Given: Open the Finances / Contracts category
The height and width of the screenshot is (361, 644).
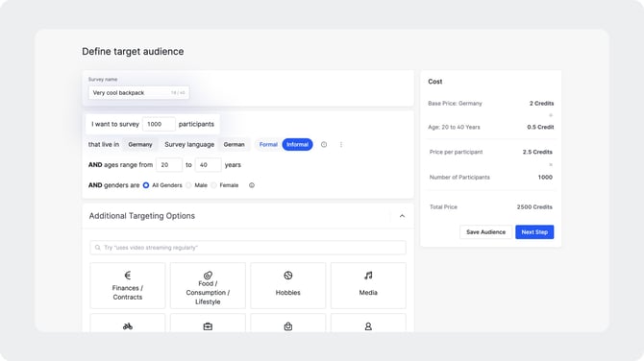Looking at the screenshot, I should click(128, 285).
